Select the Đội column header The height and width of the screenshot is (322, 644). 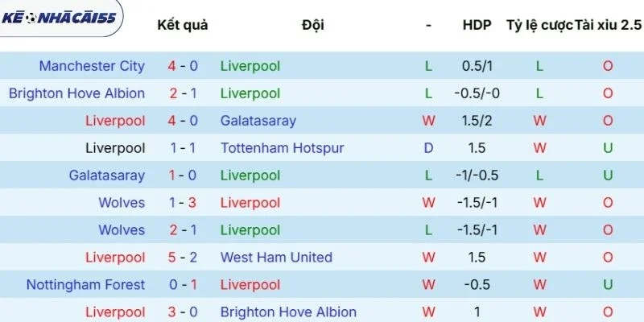tap(313, 25)
